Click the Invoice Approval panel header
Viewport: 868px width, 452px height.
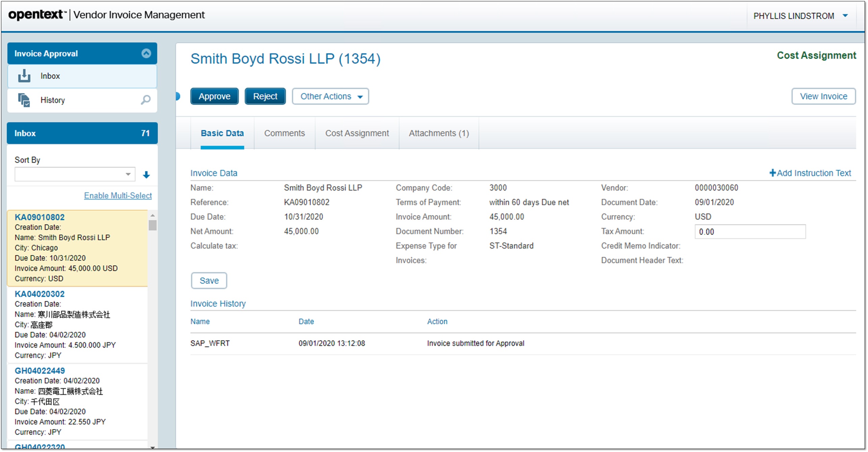(x=82, y=53)
